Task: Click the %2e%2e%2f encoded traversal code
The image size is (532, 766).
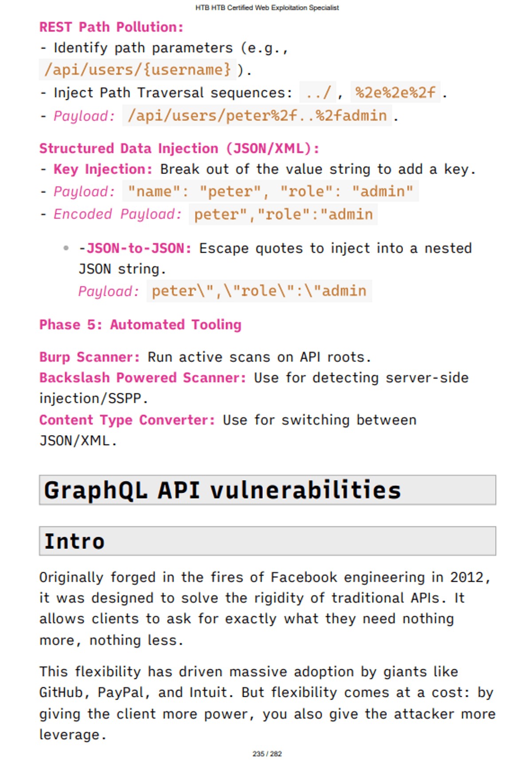Action: tap(395, 92)
